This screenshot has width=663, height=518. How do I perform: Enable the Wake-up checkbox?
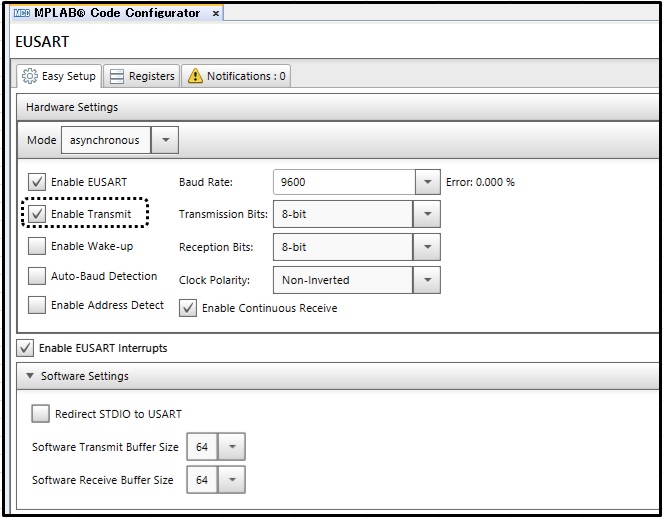coord(37,246)
